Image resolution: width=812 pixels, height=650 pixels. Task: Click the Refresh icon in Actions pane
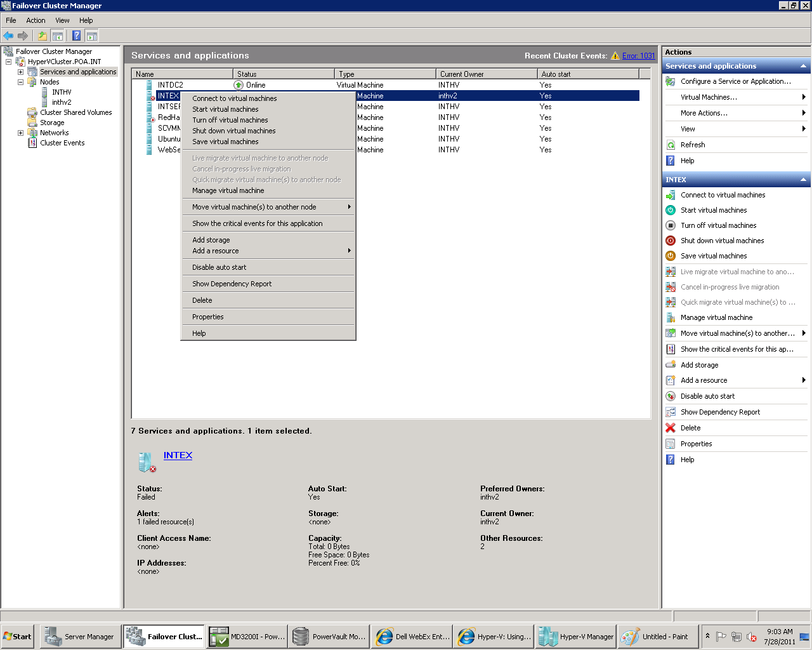[x=671, y=145]
